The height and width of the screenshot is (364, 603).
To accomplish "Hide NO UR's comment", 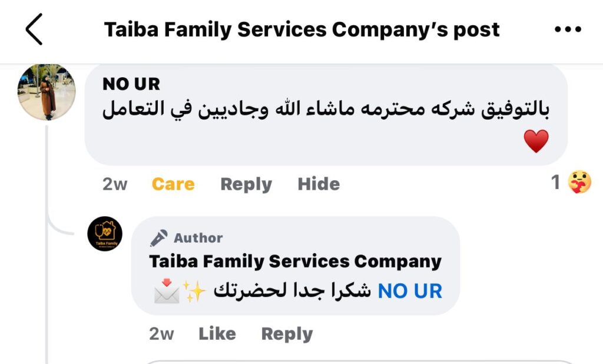I will (x=319, y=184).
